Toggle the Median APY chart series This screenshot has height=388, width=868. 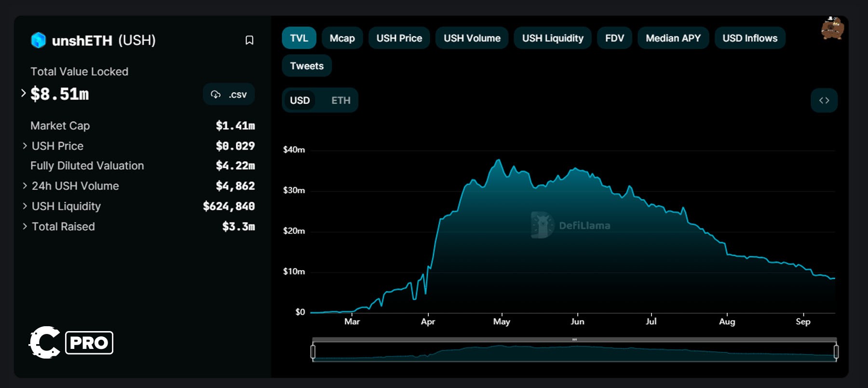673,38
